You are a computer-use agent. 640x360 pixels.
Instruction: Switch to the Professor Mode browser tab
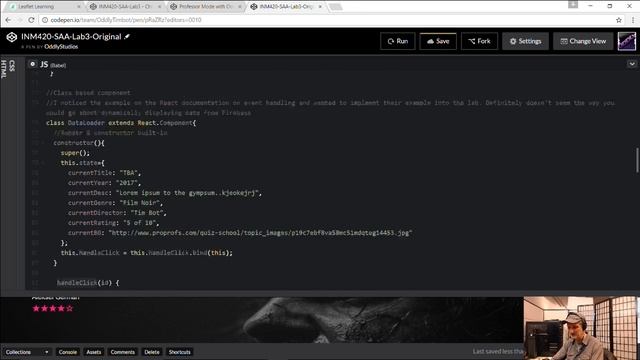point(205,7)
